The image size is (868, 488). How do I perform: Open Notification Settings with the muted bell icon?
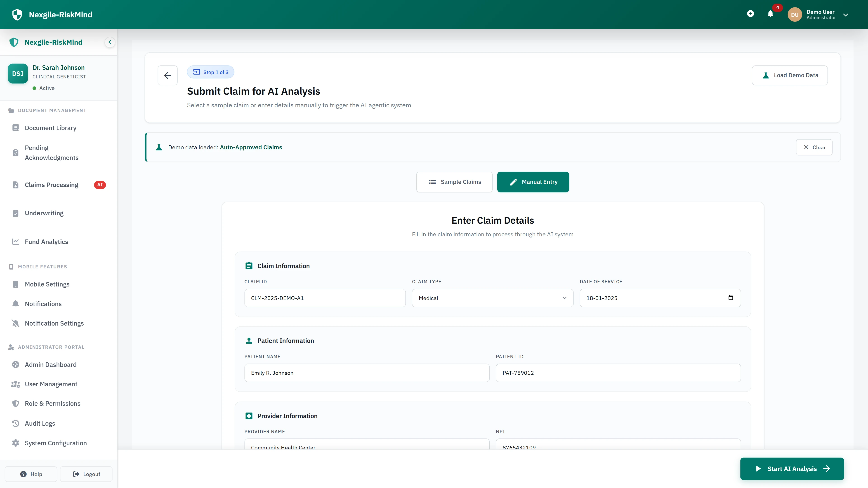[x=54, y=323]
